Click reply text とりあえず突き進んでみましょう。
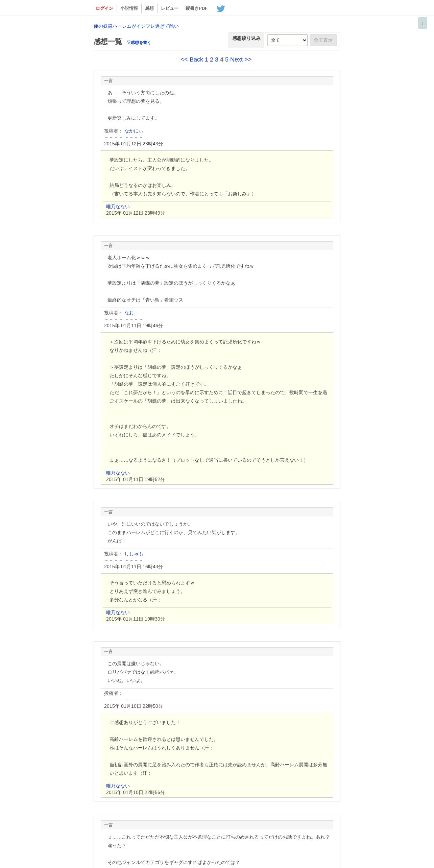The width and height of the screenshot is (434, 868). pyautogui.click(x=147, y=591)
